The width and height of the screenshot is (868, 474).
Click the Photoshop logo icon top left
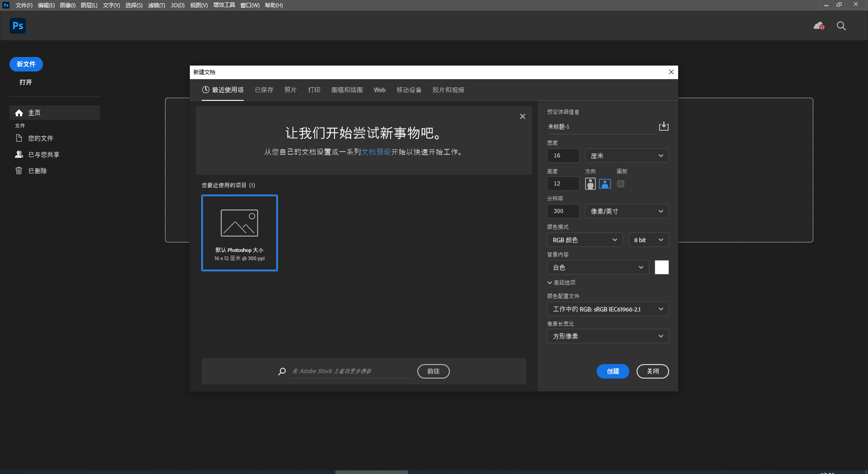pyautogui.click(x=18, y=26)
